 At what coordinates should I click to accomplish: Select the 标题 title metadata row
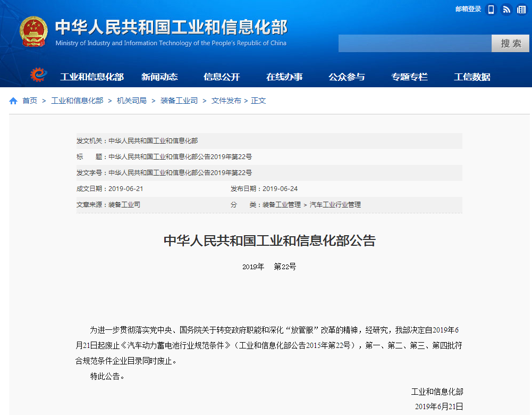click(269, 157)
